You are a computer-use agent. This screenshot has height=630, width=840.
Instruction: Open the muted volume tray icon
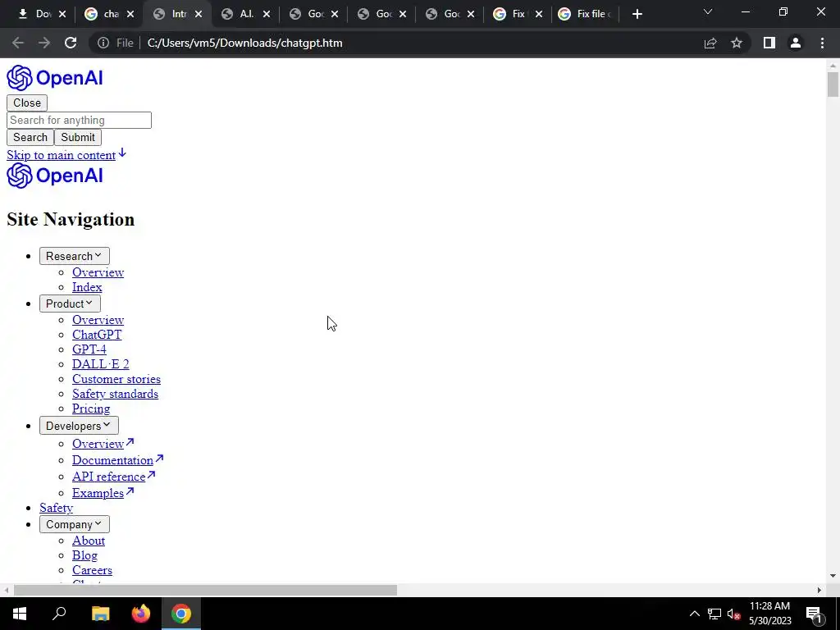pyautogui.click(x=733, y=614)
